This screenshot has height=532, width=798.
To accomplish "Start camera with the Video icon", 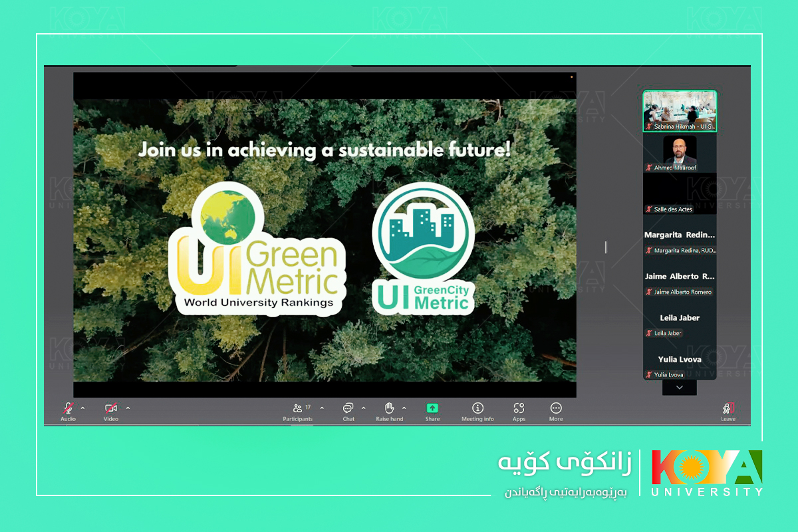I will tap(111, 408).
